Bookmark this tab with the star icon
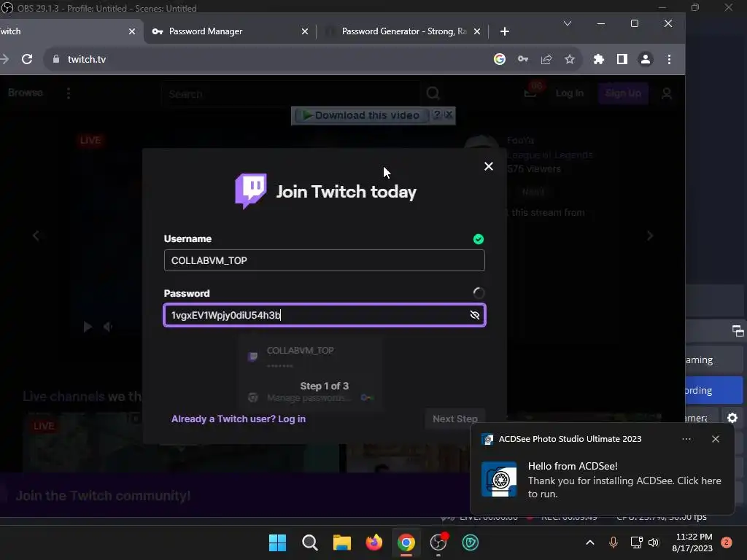The height and width of the screenshot is (560, 747). tap(570, 59)
